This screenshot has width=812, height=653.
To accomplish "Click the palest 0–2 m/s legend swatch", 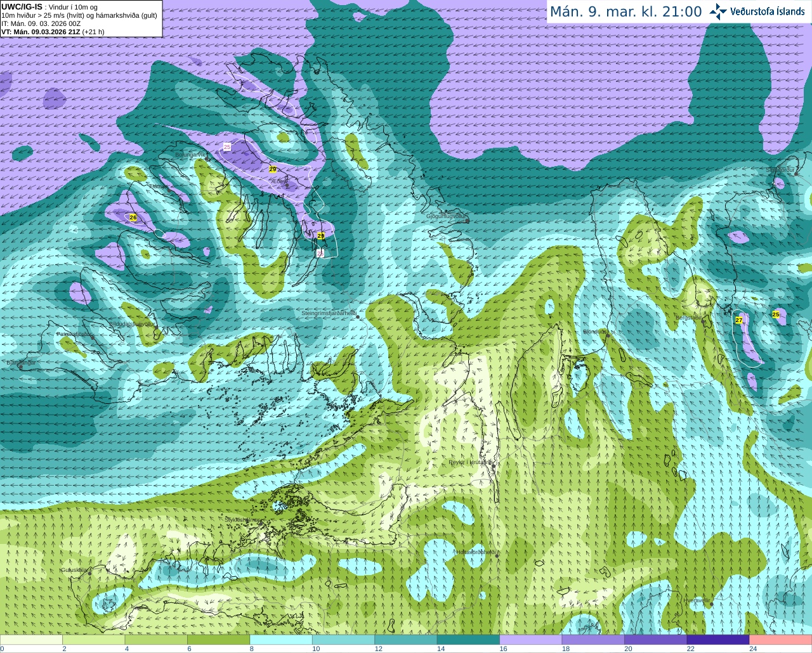I will click(x=31, y=640).
